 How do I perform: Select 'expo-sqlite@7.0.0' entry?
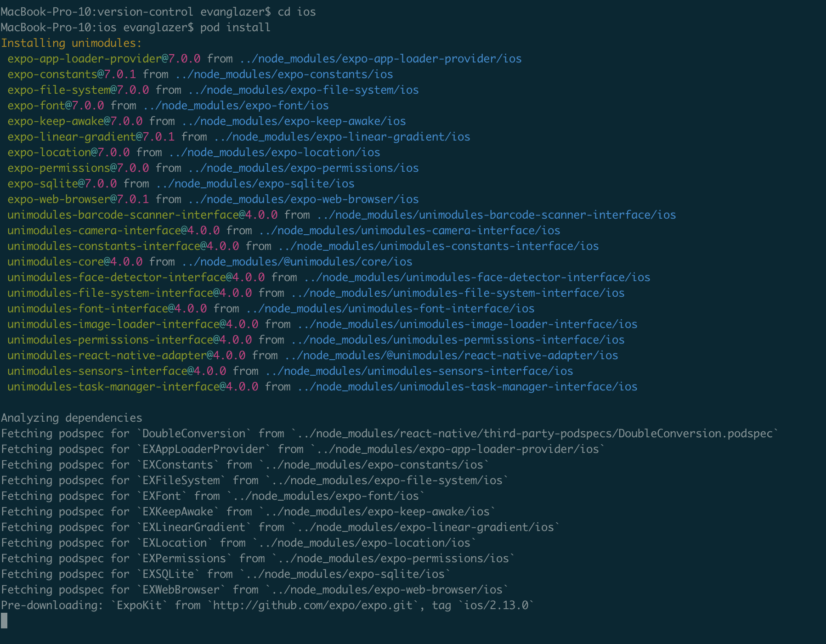coord(62,184)
